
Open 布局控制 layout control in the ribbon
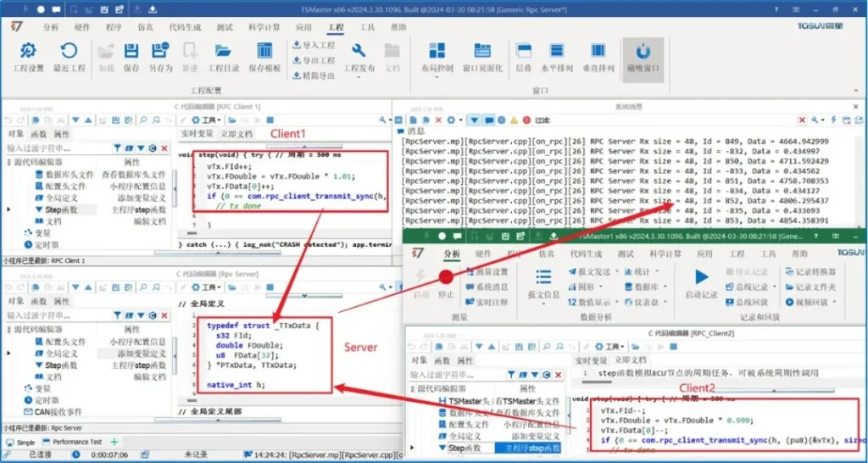[x=437, y=55]
